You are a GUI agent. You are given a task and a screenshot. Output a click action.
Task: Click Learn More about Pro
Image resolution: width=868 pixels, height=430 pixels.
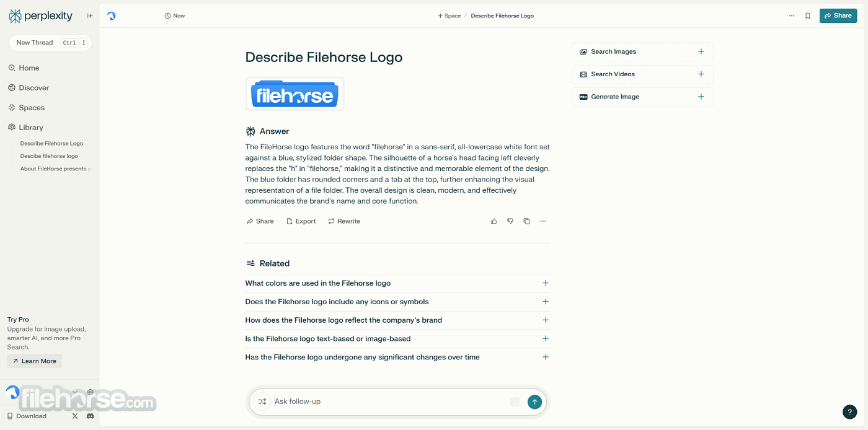(35, 361)
